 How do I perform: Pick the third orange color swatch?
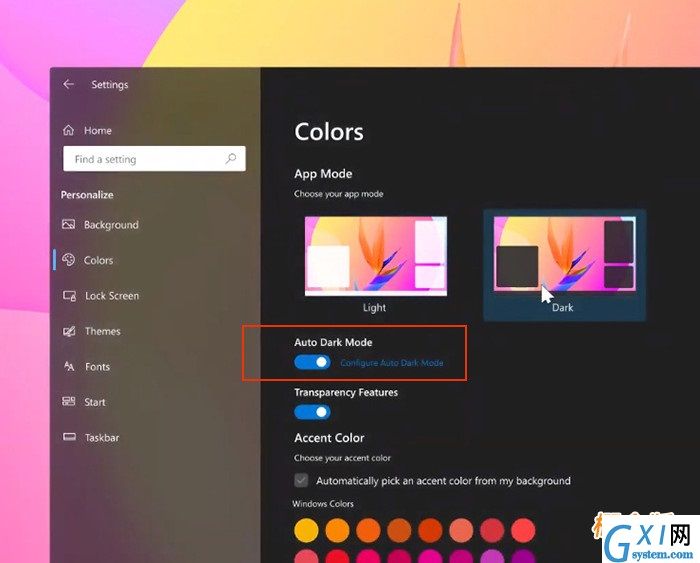point(368,530)
